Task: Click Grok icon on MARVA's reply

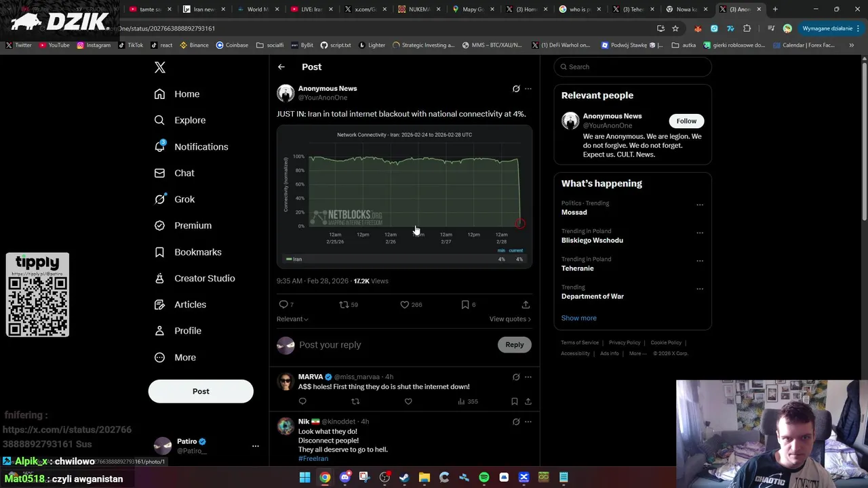Action: point(516,377)
